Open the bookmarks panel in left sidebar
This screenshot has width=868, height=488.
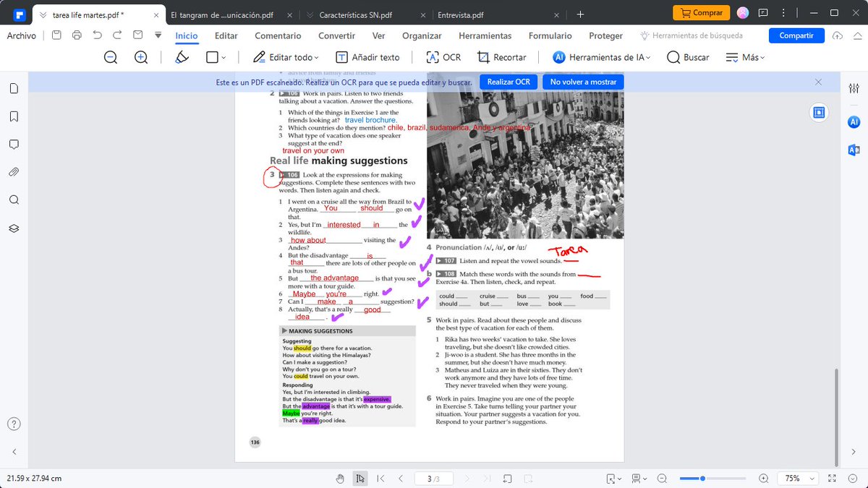14,116
